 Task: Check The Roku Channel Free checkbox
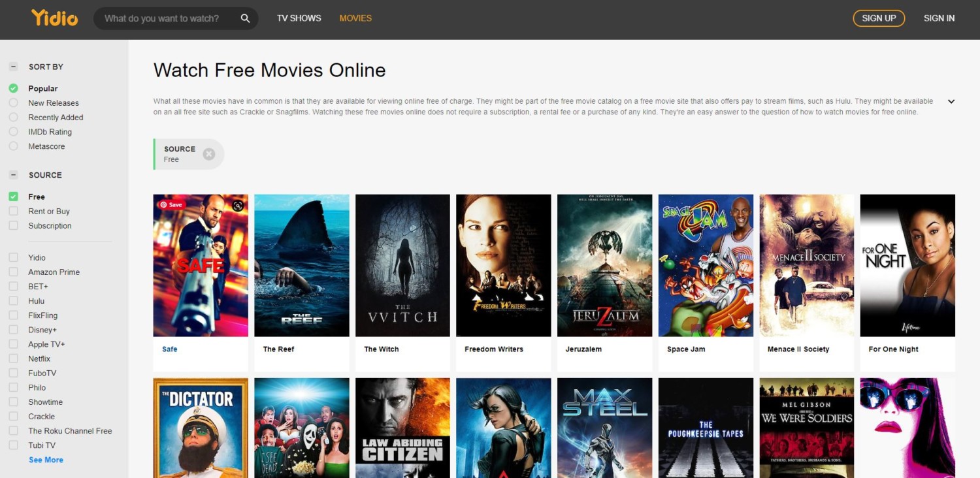[x=13, y=430]
